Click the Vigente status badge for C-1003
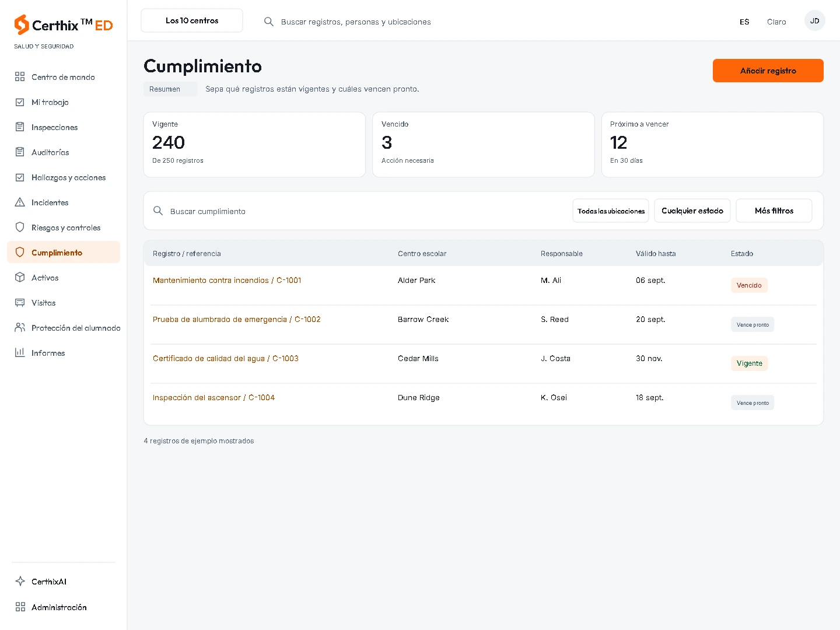 pyautogui.click(x=749, y=363)
